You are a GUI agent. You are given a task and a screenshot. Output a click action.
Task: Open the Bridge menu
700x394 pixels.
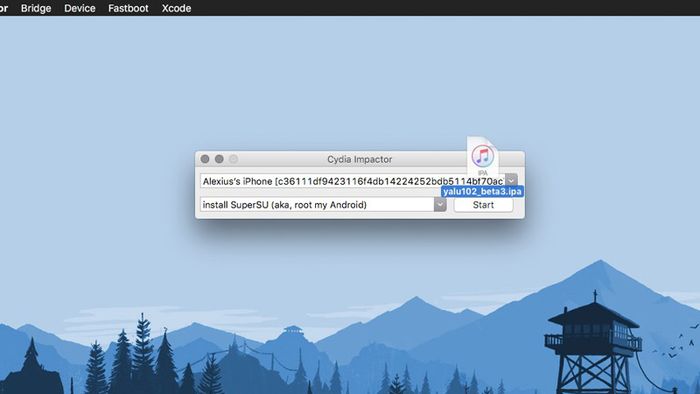[x=36, y=8]
